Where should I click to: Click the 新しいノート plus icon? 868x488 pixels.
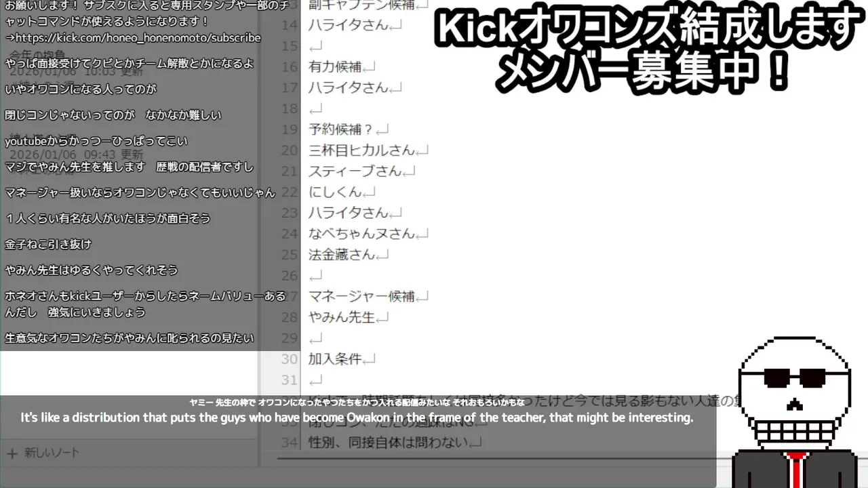(12, 453)
